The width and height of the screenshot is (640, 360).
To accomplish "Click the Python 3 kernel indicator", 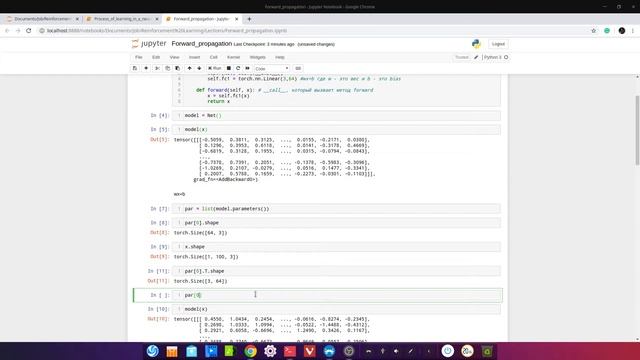I will (x=496, y=57).
